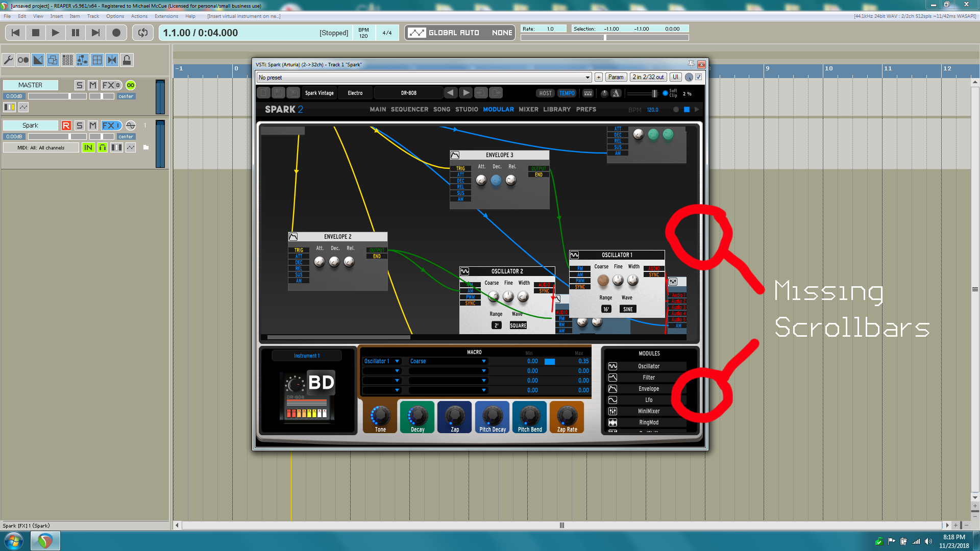This screenshot has height=551, width=980.
Task: Click the toolbar lock icon
Action: coord(127,60)
